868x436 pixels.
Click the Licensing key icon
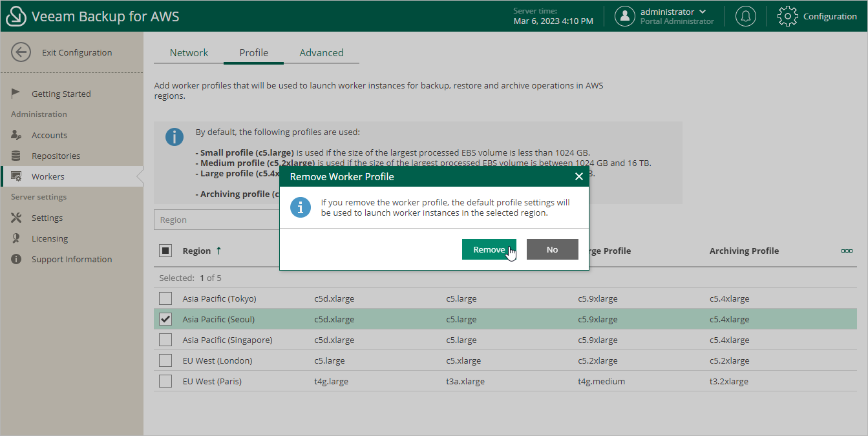17,238
